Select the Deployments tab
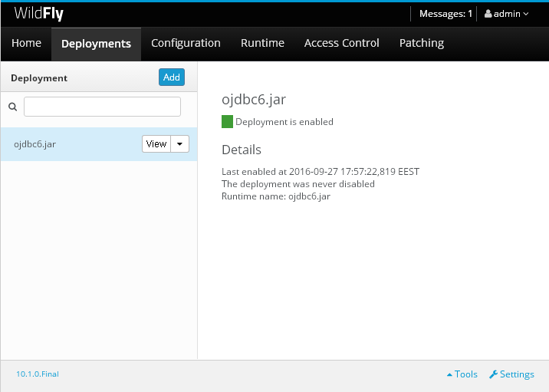 point(96,44)
